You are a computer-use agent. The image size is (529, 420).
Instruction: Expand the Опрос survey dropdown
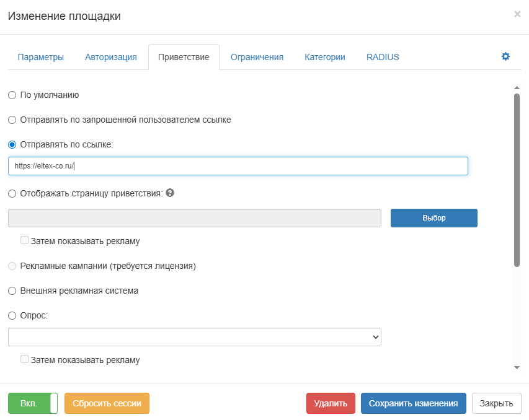195,336
